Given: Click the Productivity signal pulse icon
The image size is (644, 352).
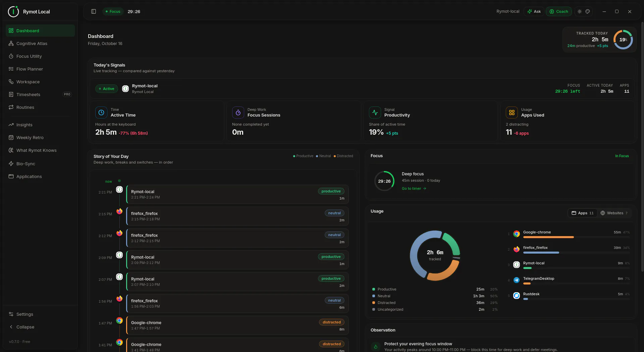Looking at the screenshot, I should click(x=375, y=113).
